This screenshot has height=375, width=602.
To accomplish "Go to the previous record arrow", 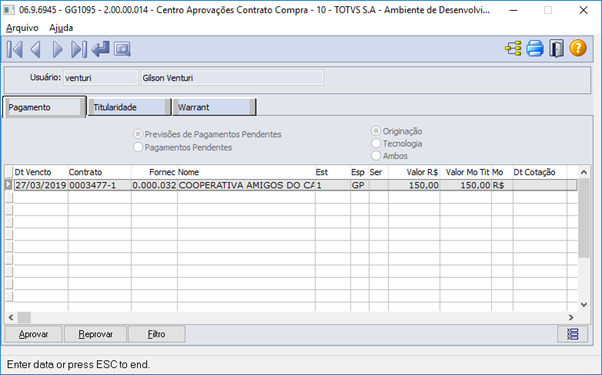I will tap(36, 49).
